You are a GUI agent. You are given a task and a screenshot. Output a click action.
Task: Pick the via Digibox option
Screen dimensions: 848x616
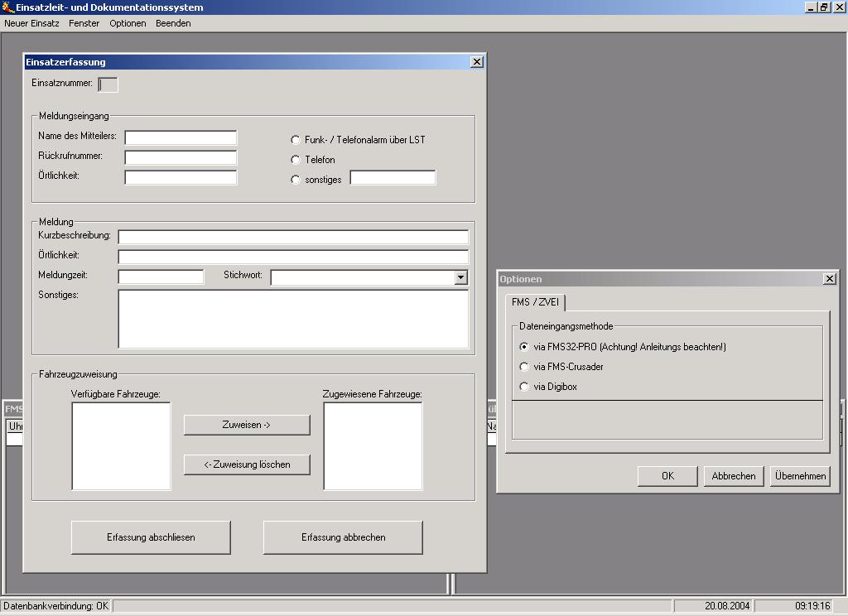click(524, 387)
